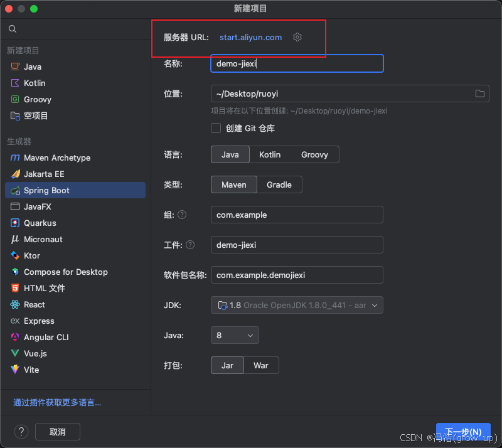Select the Groovy project type
This screenshot has width=502, height=448.
coord(75,99)
